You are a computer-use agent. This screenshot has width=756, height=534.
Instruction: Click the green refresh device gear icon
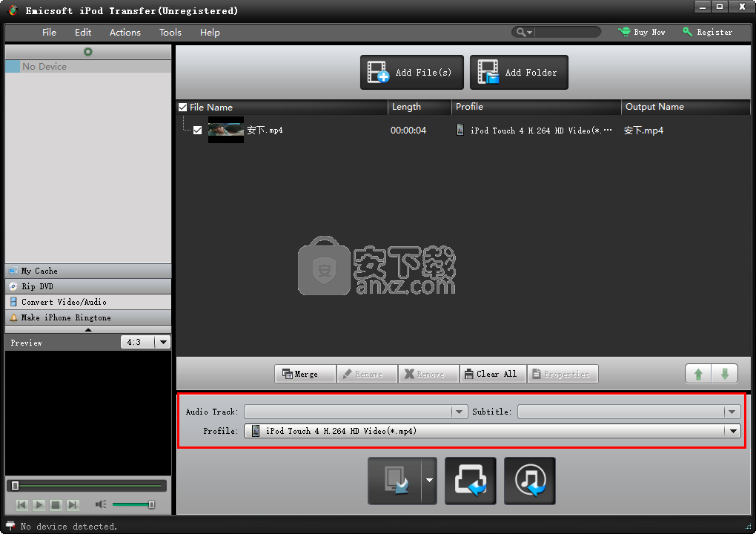click(x=87, y=52)
